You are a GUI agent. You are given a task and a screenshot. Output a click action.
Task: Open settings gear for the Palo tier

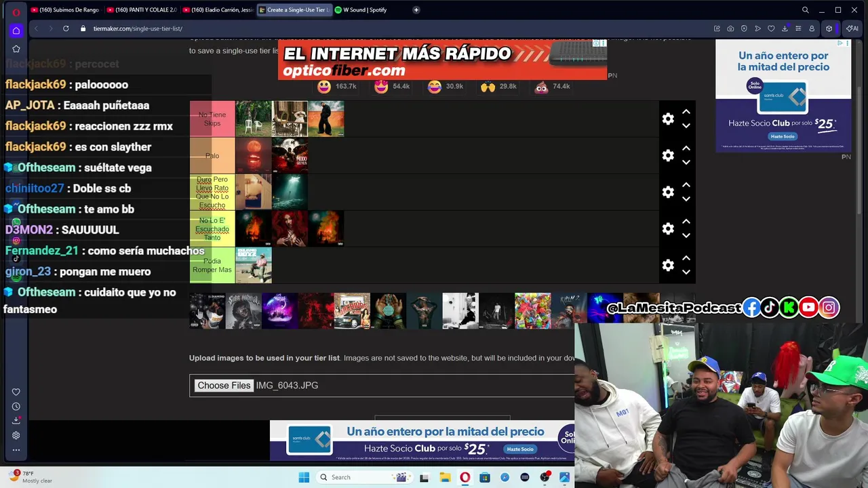(668, 155)
